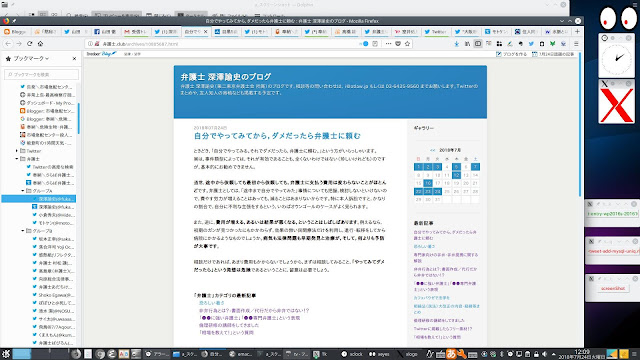This screenshot has width=640, height=360.
Task: Click the Twitter bird extension icon in toolbar
Action: coord(531,44)
